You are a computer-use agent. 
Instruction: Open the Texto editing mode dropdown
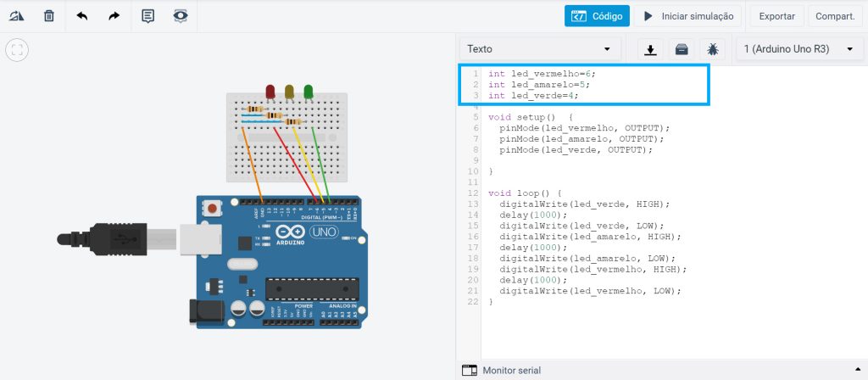pyautogui.click(x=540, y=48)
